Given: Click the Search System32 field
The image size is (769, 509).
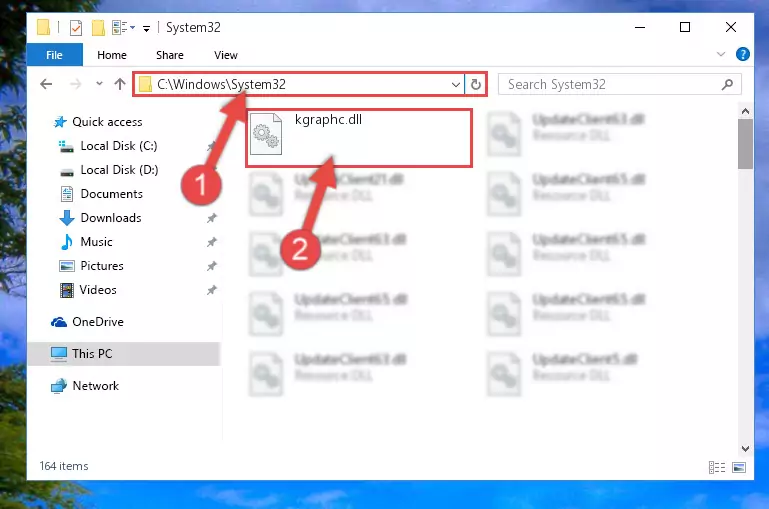Looking at the screenshot, I should pyautogui.click(x=619, y=84).
